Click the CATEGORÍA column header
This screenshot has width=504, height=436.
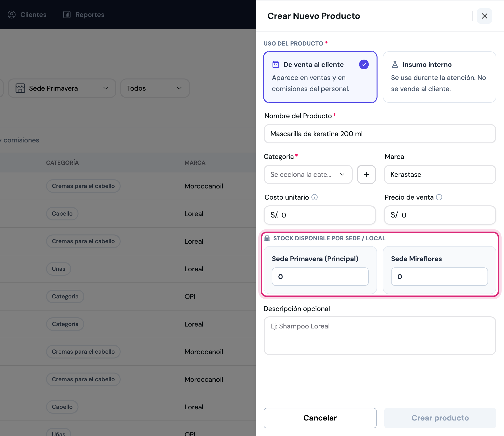point(62,163)
